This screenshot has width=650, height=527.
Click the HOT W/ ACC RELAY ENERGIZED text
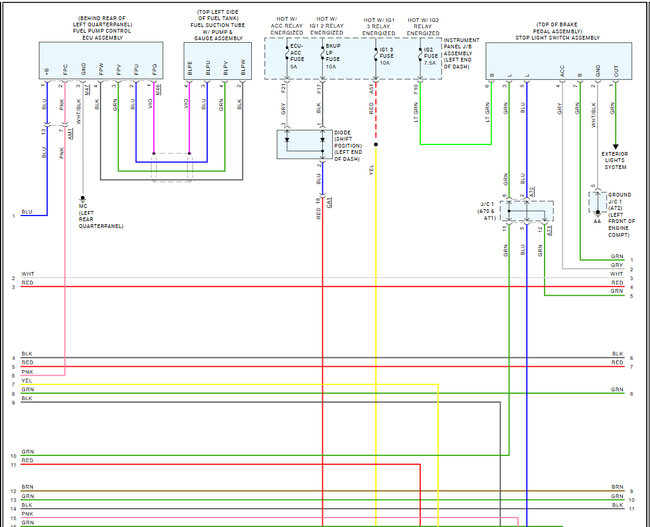tap(287, 26)
